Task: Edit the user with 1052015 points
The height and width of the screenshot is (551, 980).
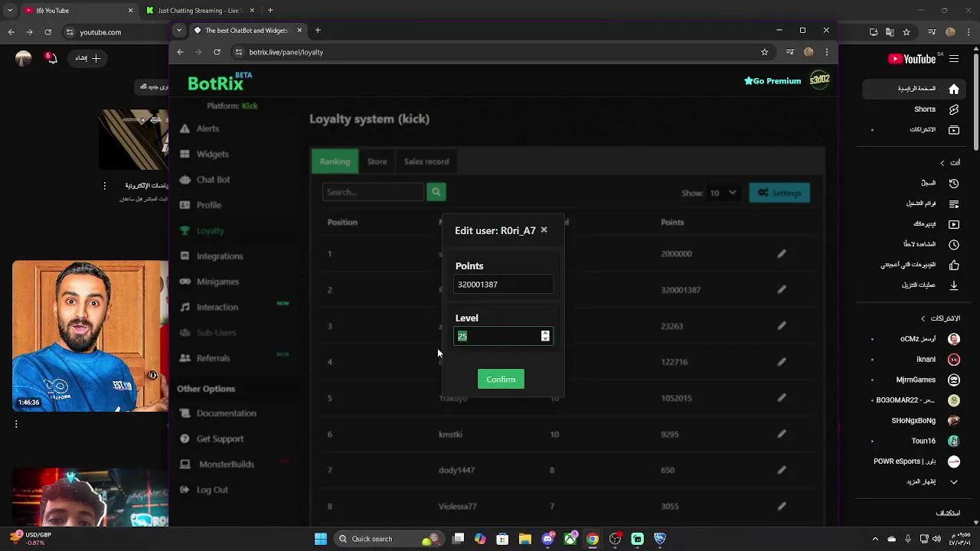Action: tap(782, 397)
